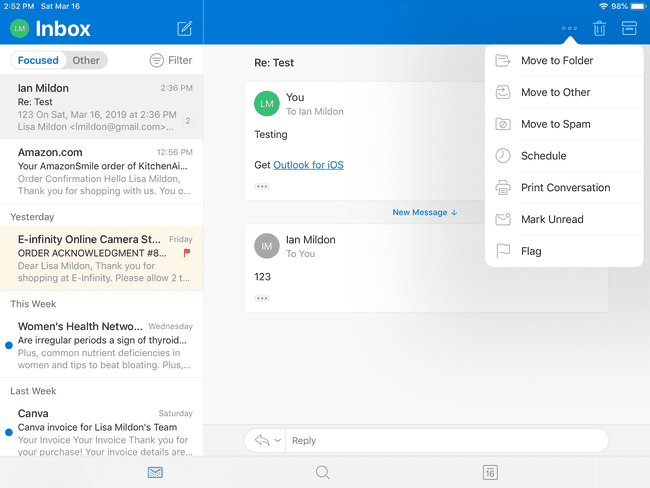Open the Amazon.com order confirmation email
This screenshot has height=488, width=650.
102,171
